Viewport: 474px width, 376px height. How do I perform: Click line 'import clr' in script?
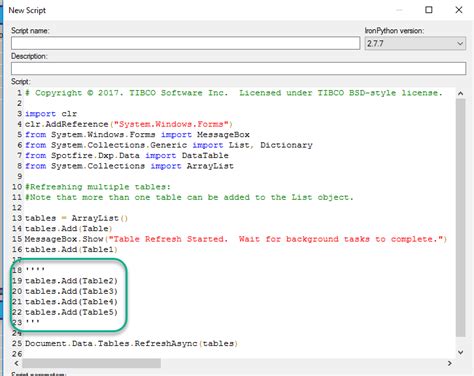coord(51,114)
